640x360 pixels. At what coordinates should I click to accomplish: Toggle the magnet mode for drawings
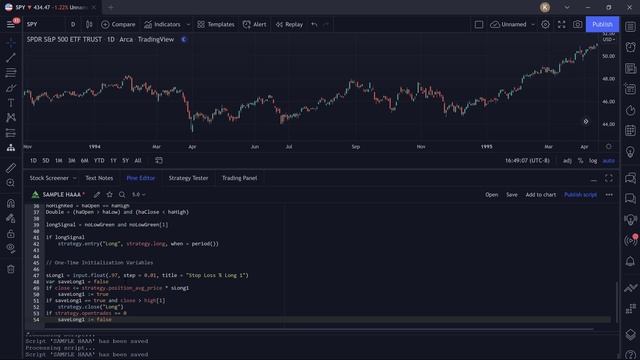[x=11, y=203]
